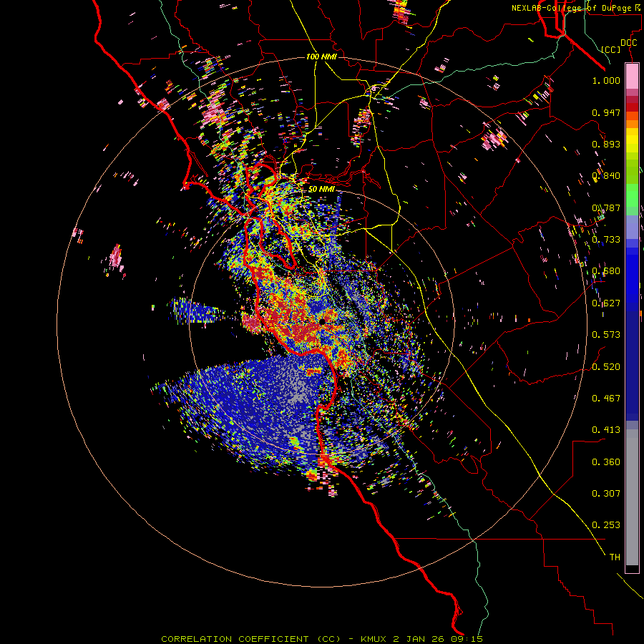644x644 pixels.
Task: Select the 0.467 scale value
Action: 606,399
